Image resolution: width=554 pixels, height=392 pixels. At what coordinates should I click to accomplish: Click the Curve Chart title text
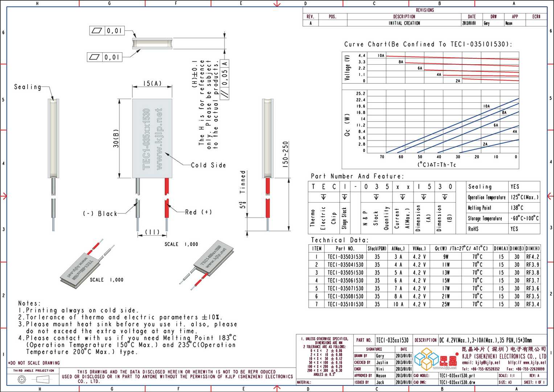[x=428, y=44]
